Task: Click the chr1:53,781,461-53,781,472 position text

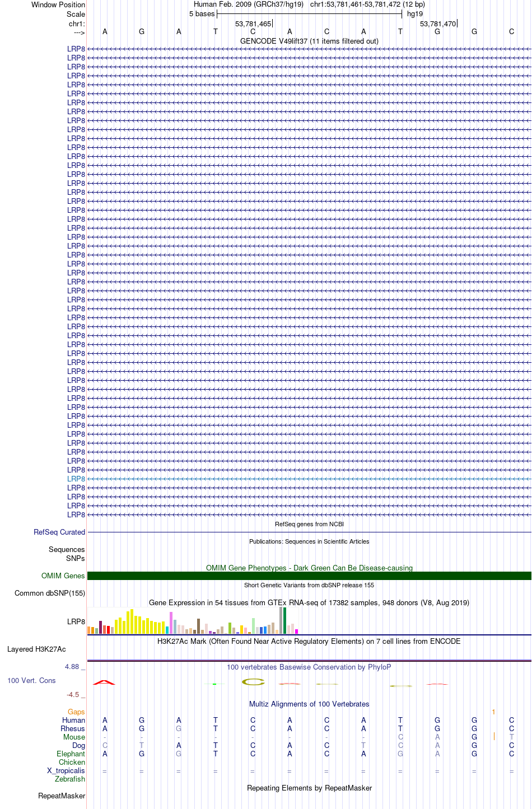Action: pos(367,4)
